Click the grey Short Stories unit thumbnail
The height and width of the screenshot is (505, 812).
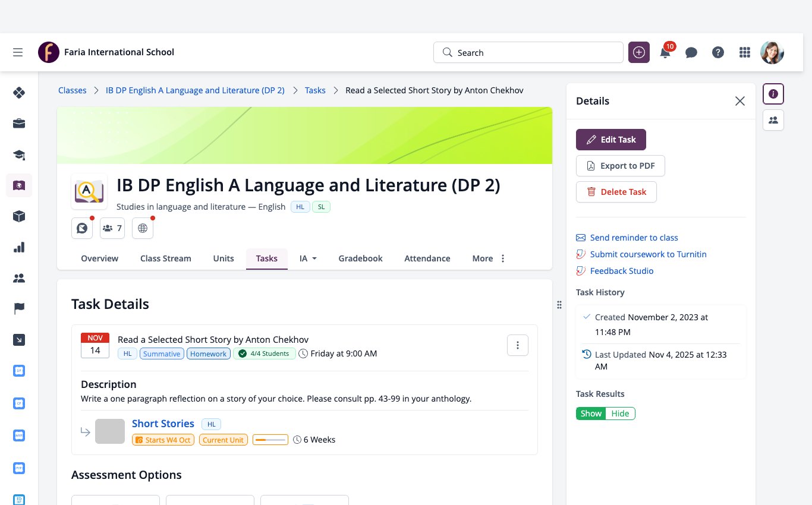tap(110, 431)
